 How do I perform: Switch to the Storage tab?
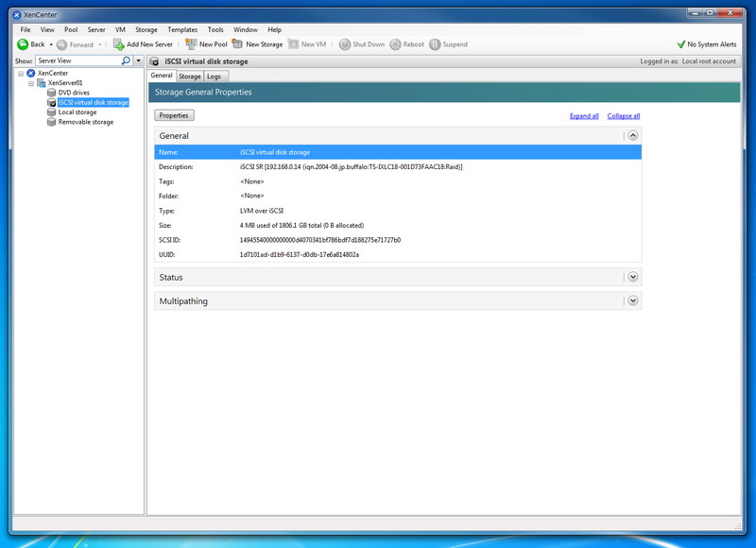pyautogui.click(x=190, y=77)
